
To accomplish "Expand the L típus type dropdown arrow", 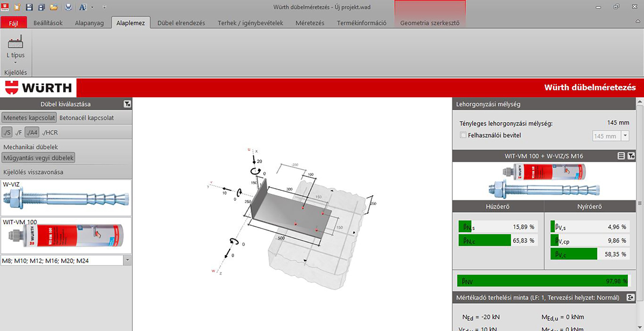I will tap(15, 62).
